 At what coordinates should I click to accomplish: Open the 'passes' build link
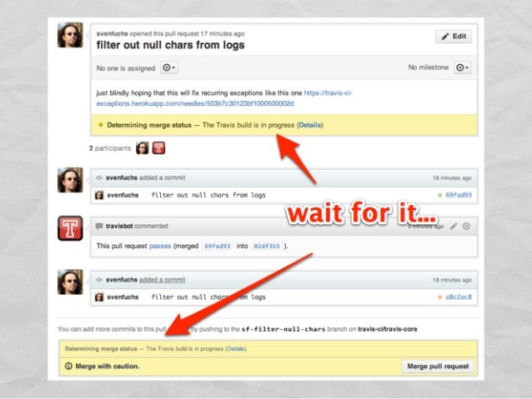[x=160, y=246]
